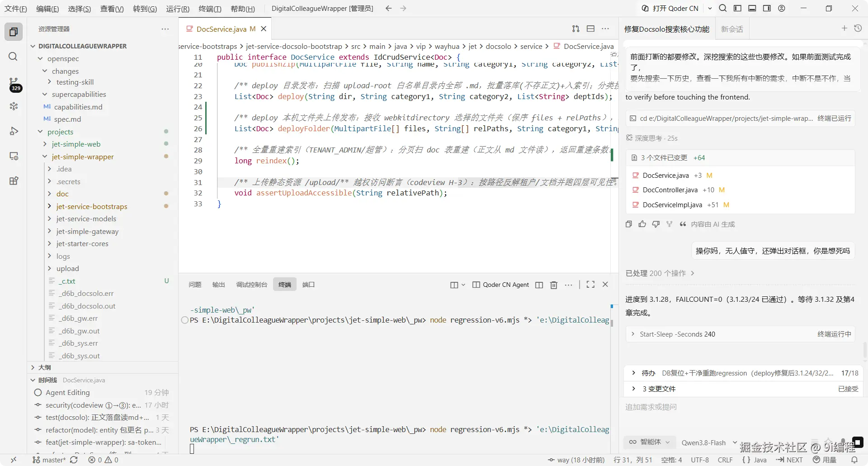Toggle the bottom panel visibility
This screenshot has height=466, width=868.
(752, 8)
